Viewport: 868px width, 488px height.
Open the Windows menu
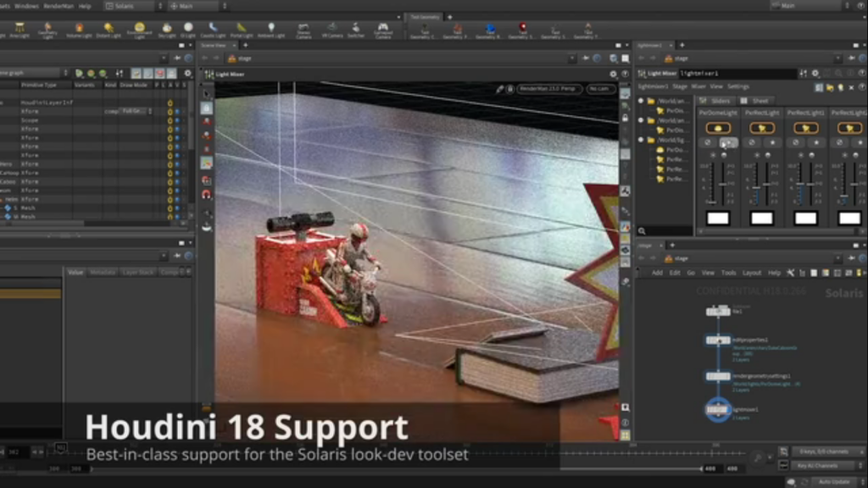pyautogui.click(x=26, y=6)
